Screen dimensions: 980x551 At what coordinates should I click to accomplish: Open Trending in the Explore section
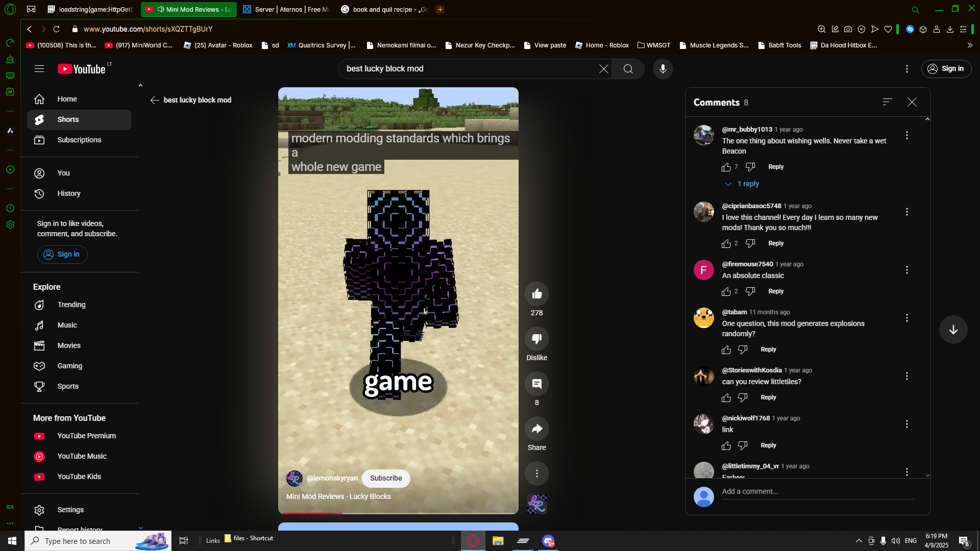pyautogui.click(x=79, y=305)
